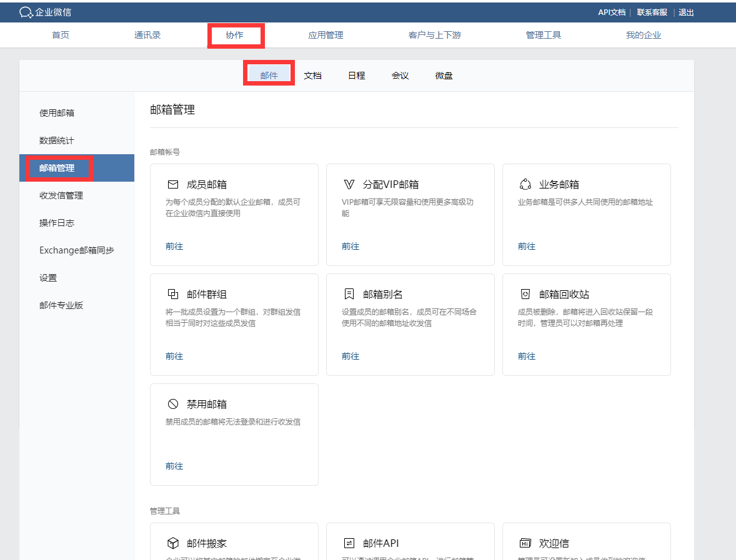Click the 欢迎信 card title
Screen dimensions: 736x560
pos(554,543)
